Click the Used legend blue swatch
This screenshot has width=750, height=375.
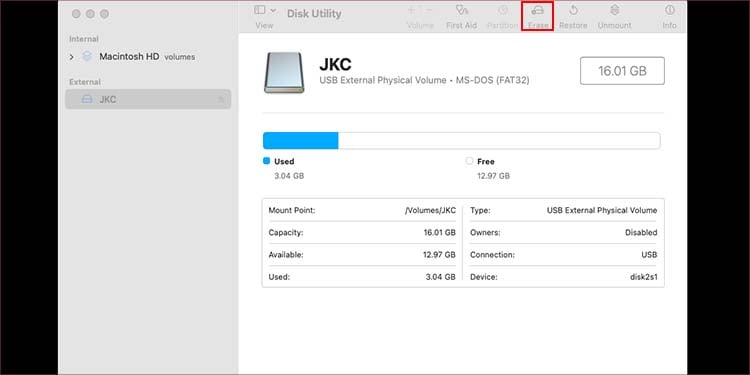coord(266,161)
